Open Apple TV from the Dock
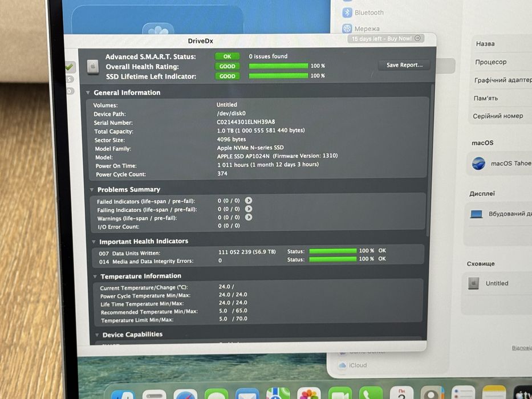Screen dimensions: 532x399 (523, 392)
